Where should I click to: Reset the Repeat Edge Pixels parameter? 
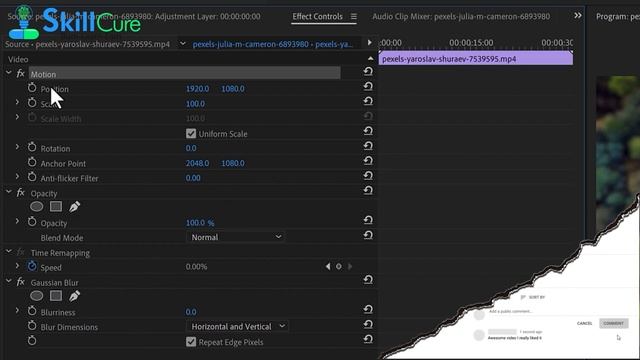point(368,339)
